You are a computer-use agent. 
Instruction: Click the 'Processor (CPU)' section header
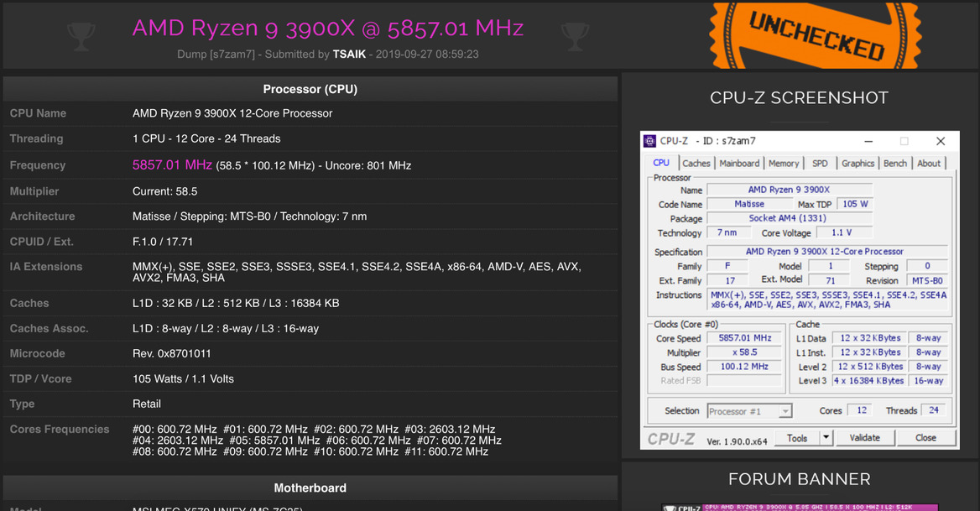(310, 89)
